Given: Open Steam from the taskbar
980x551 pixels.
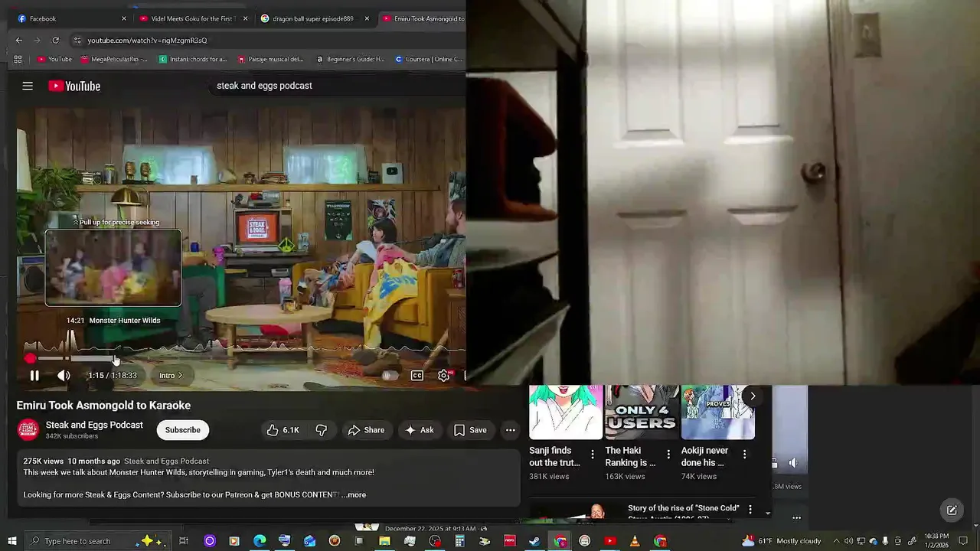Looking at the screenshot, I should [x=534, y=541].
